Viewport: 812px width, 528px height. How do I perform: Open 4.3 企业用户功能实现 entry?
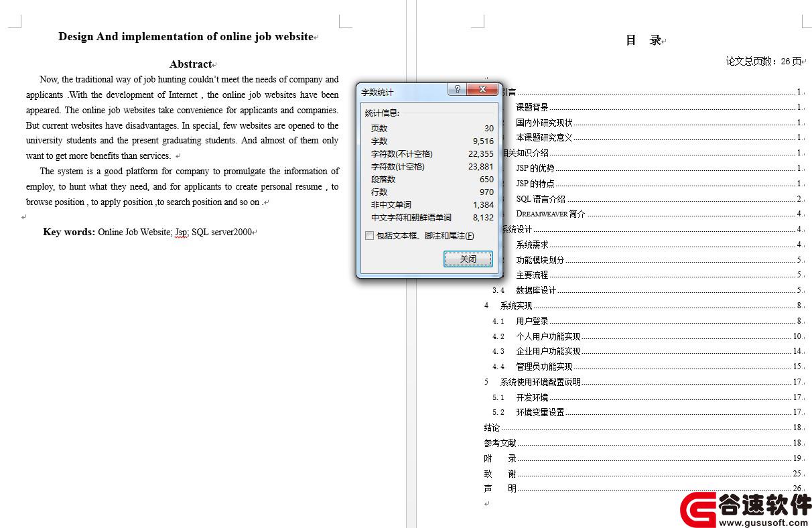(647, 351)
